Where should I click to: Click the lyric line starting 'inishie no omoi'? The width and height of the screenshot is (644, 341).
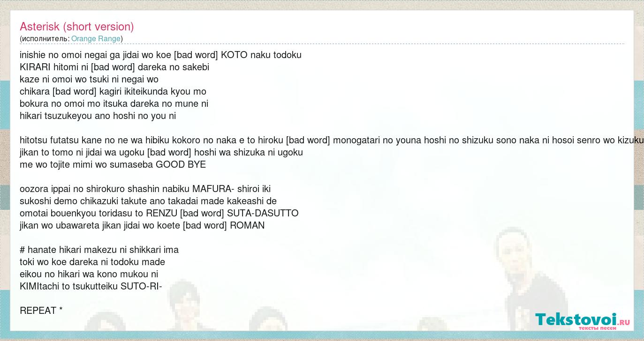[160, 55]
